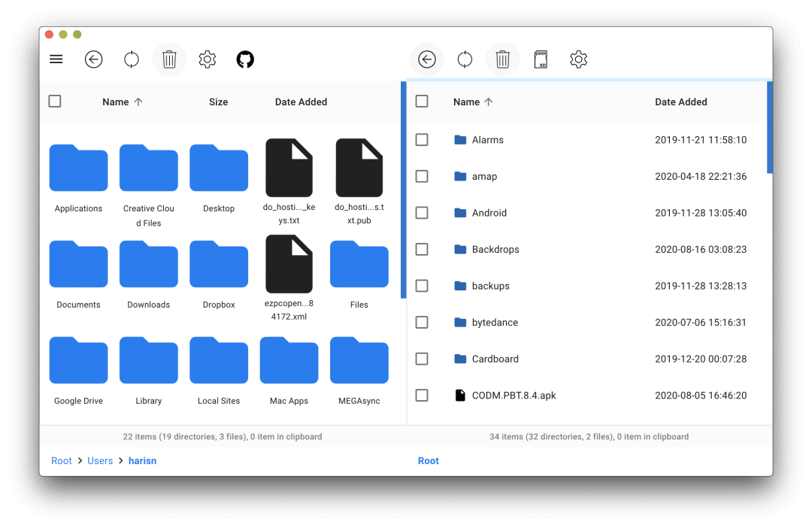Screen dimensions: 812x528
Task: Select all items in the local pane
Action: (54, 100)
